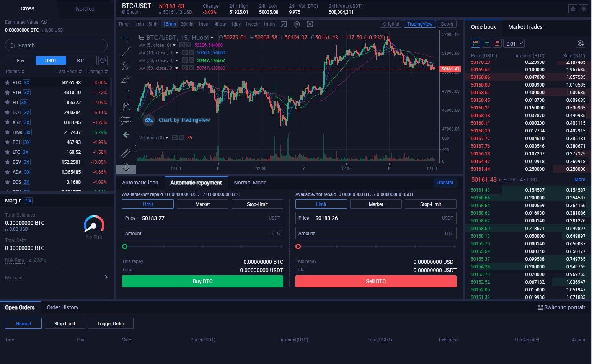
Task: Open Volume indicator settings gear
Action: coord(175,138)
